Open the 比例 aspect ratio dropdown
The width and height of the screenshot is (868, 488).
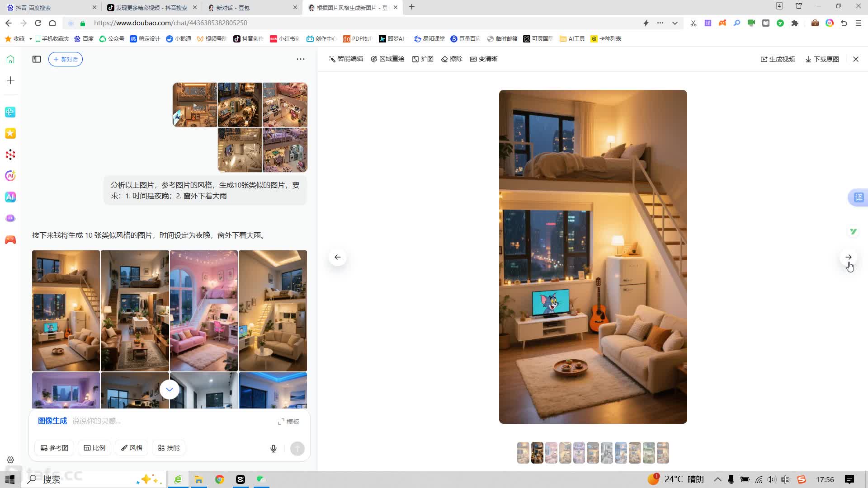click(94, 448)
